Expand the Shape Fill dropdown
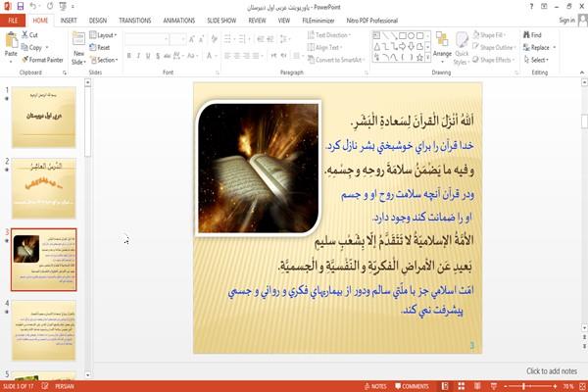 tap(489, 35)
